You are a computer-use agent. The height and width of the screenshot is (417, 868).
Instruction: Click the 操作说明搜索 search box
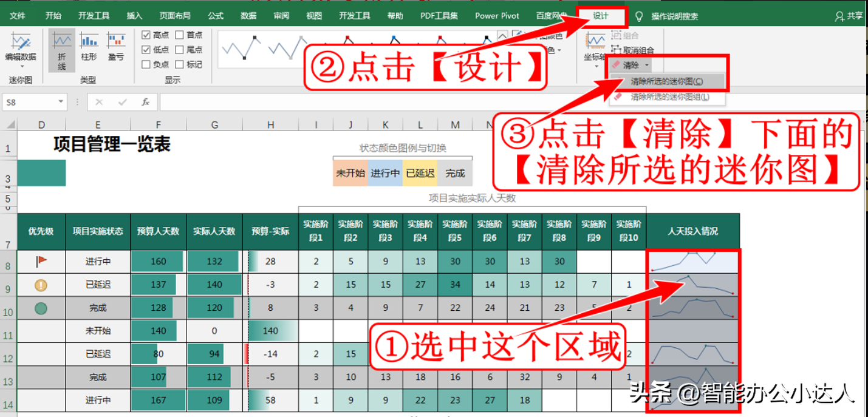point(675,16)
